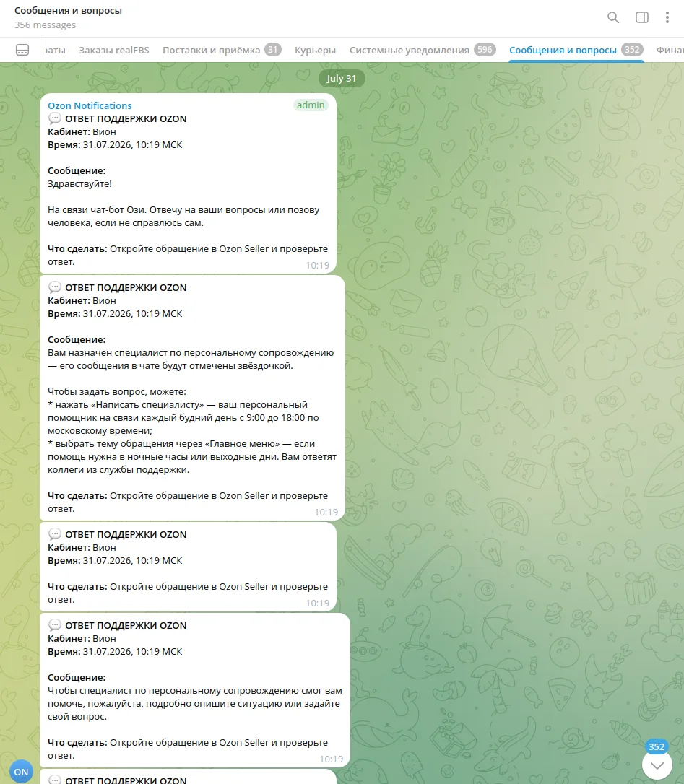Open search in this chat
Screen dimensions: 684x784
click(613, 17)
